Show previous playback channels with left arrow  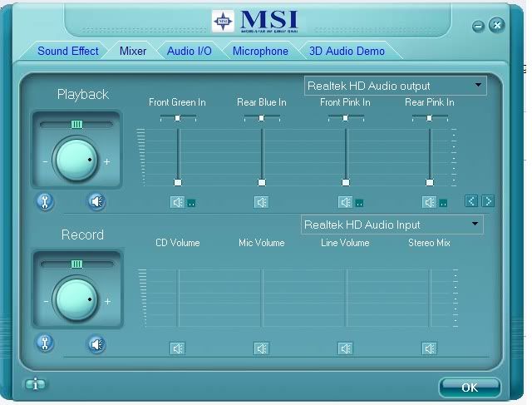click(x=471, y=201)
